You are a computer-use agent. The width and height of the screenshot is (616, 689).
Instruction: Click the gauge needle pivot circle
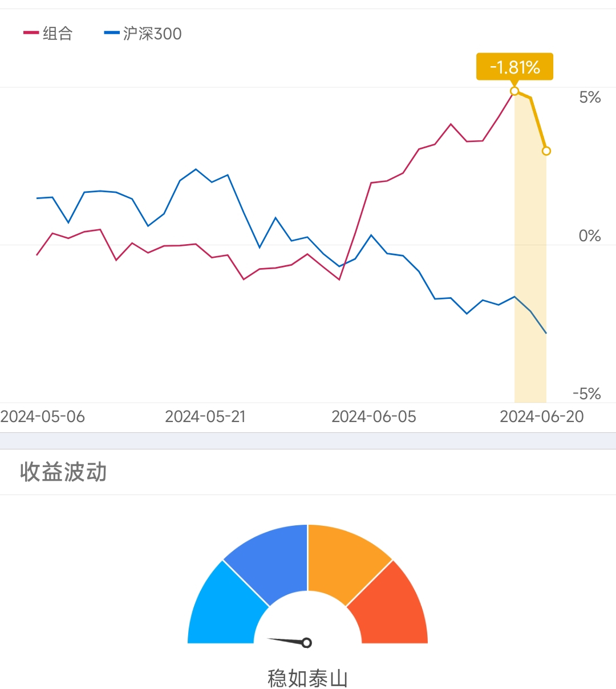(x=307, y=643)
